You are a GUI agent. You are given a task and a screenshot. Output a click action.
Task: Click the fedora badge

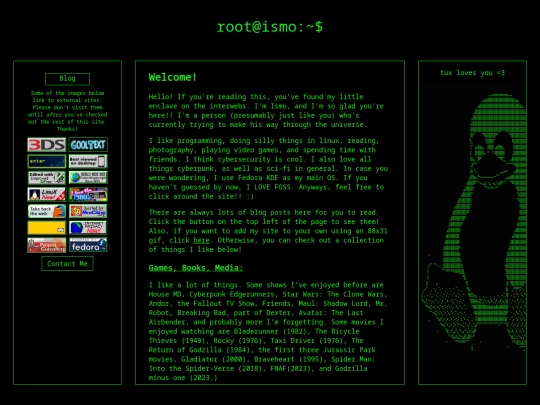tap(88, 245)
